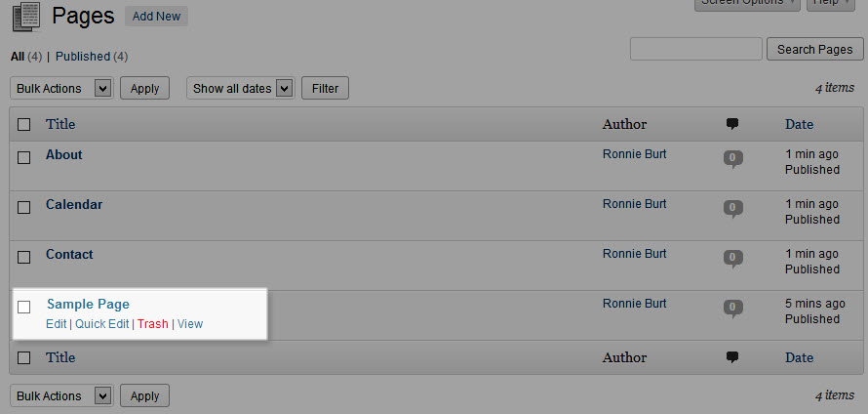Click the Quick Edit link for Sample Page
868x414 pixels.
101,324
